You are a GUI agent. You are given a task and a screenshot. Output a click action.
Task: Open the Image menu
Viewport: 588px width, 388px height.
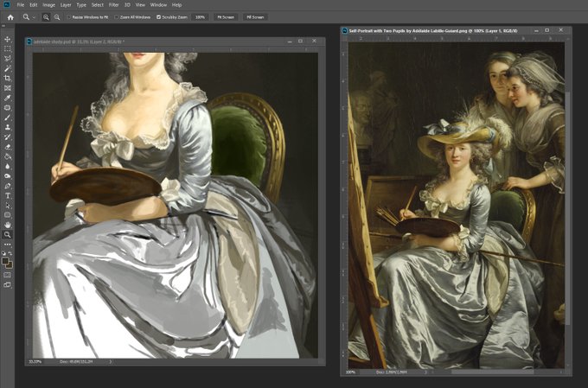[48, 5]
